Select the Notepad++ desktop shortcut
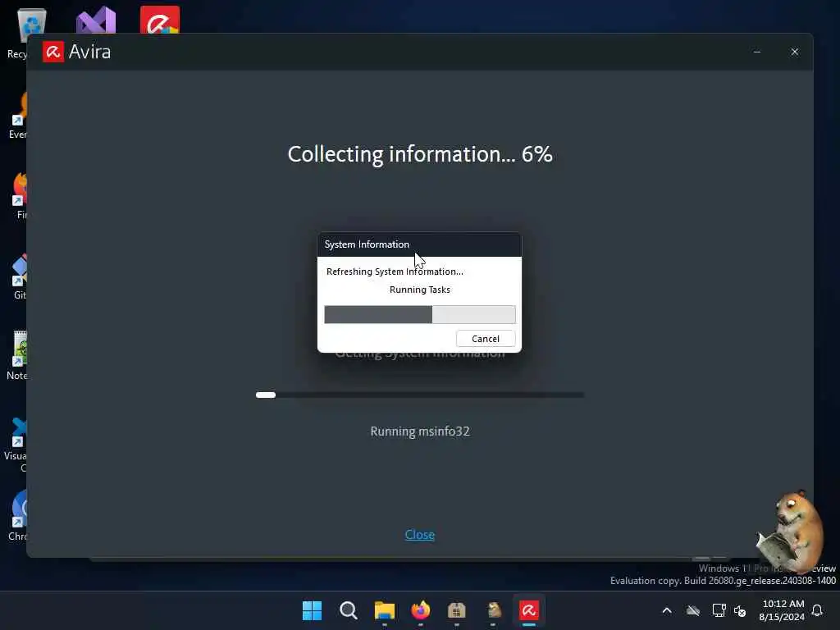This screenshot has height=630, width=840. pyautogui.click(x=18, y=356)
